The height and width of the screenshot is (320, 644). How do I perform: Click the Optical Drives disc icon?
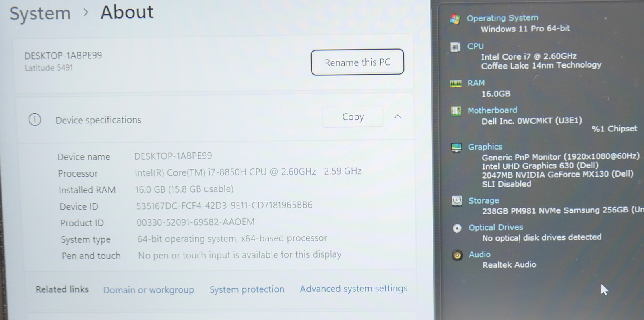[x=457, y=229]
